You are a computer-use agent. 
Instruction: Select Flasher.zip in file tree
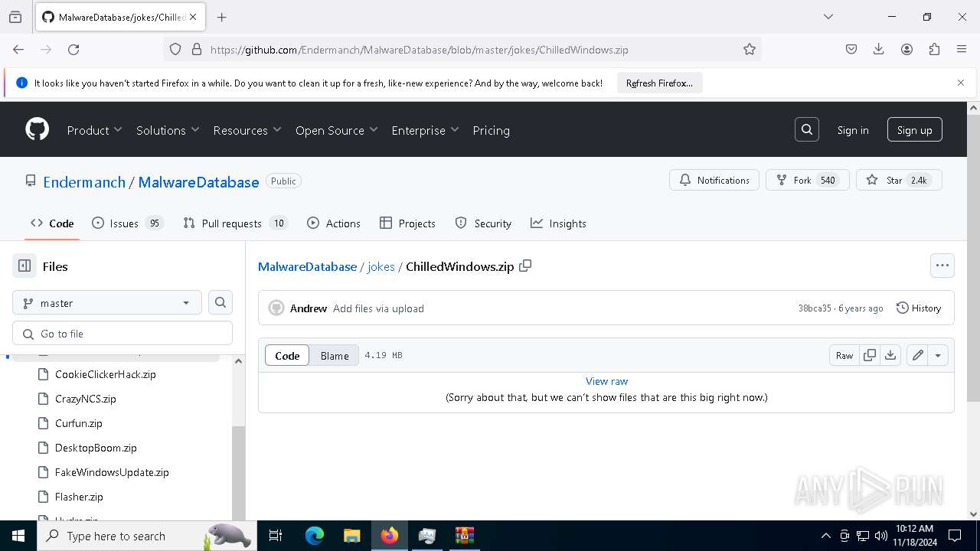(x=79, y=497)
